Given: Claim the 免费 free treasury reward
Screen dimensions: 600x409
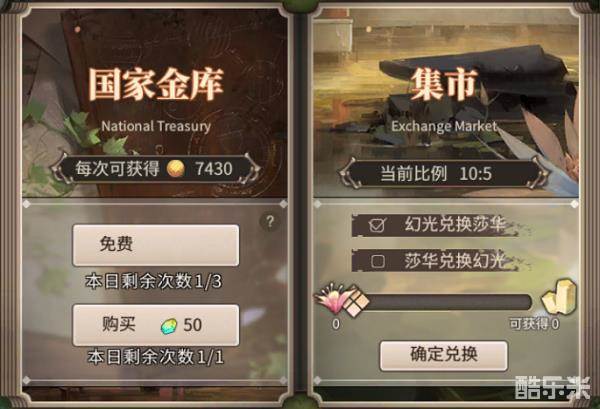Looking at the screenshot, I should click(156, 245).
